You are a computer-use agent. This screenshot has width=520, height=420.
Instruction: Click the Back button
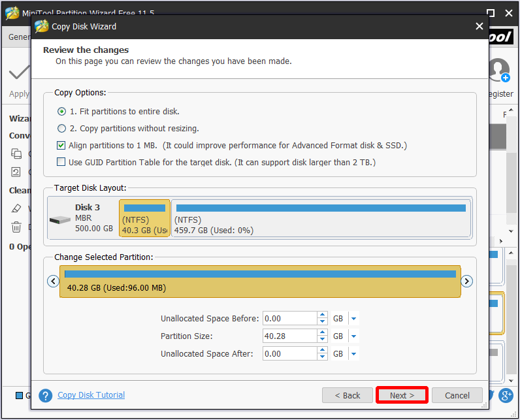348,395
